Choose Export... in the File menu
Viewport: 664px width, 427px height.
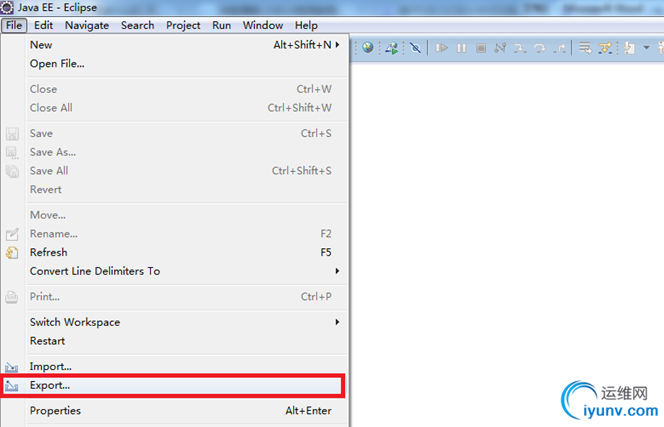point(175,385)
